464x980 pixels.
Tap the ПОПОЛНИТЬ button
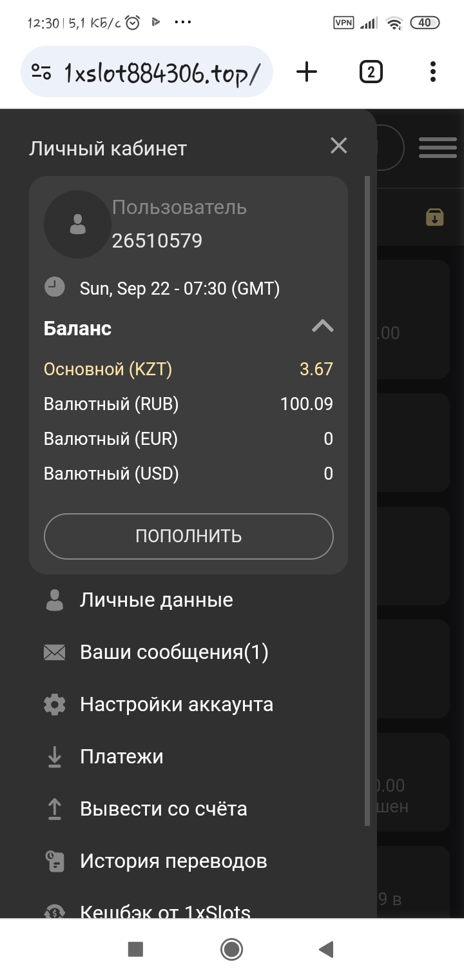point(188,536)
